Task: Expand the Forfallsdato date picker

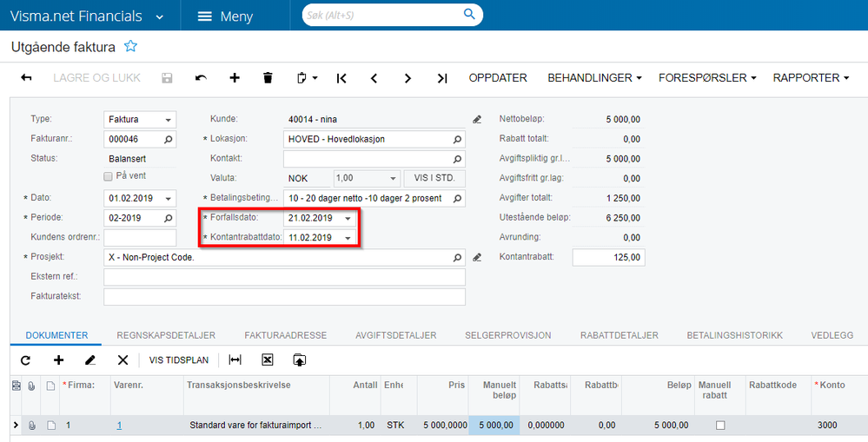Action: (348, 218)
